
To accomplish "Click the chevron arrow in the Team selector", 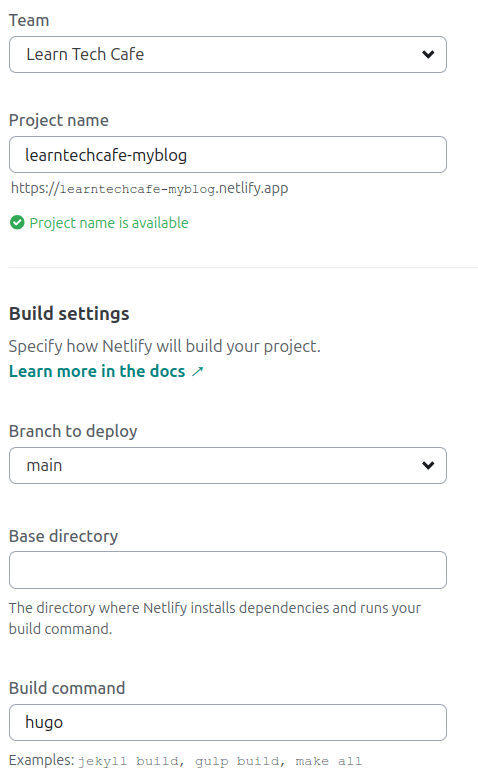I will coord(428,55).
